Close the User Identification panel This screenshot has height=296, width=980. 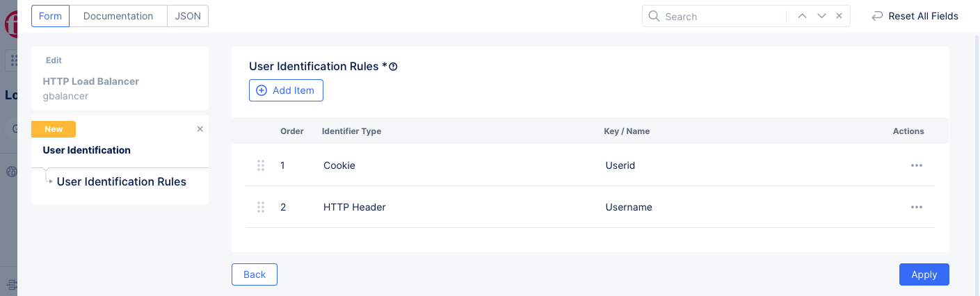click(x=200, y=129)
